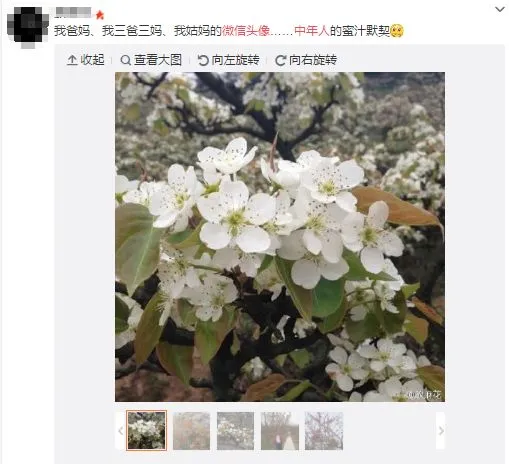Viewport: 509px width, 464px height.
Task: Go to previous thumbnails with left arrow
Action: click(120, 431)
